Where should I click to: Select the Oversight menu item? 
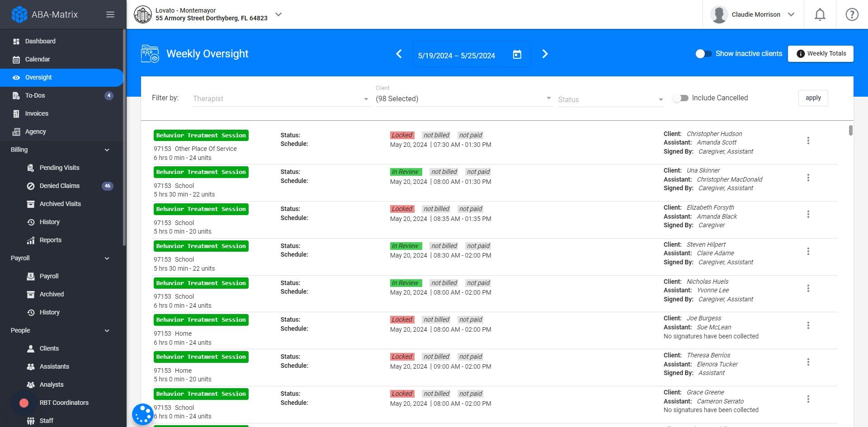(61, 78)
